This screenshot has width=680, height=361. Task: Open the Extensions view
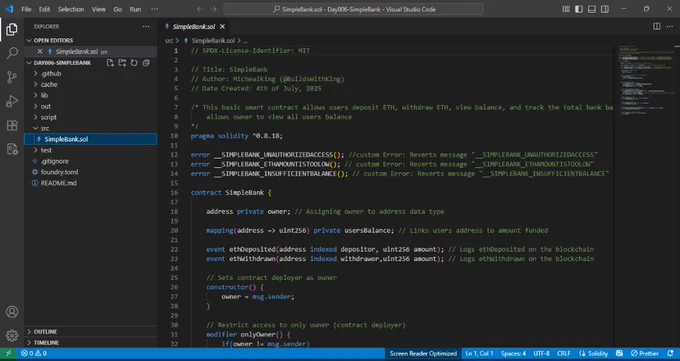click(12, 125)
